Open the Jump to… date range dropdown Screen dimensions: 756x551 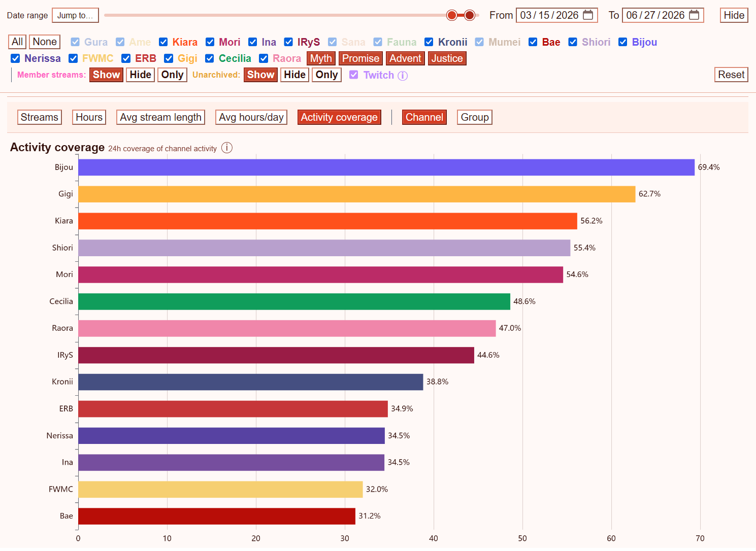pos(75,15)
